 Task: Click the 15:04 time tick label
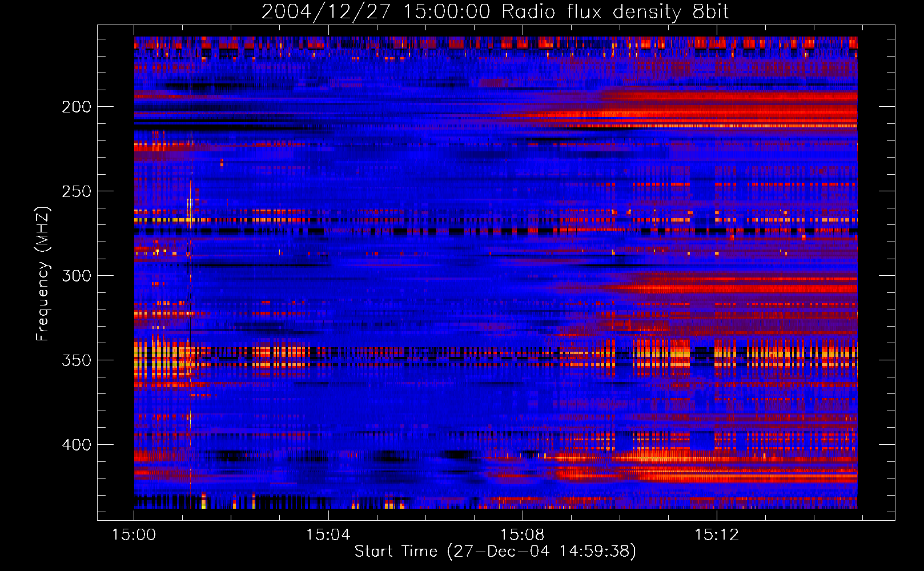(x=328, y=535)
